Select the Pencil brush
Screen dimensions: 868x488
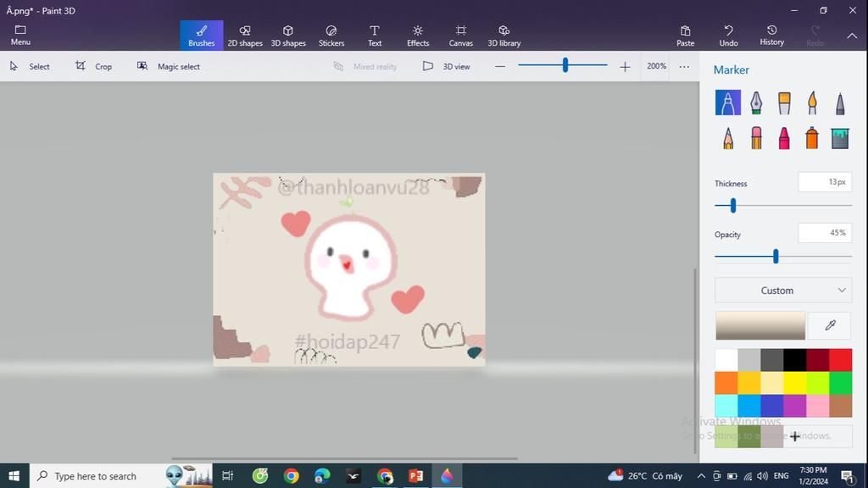[727, 138]
